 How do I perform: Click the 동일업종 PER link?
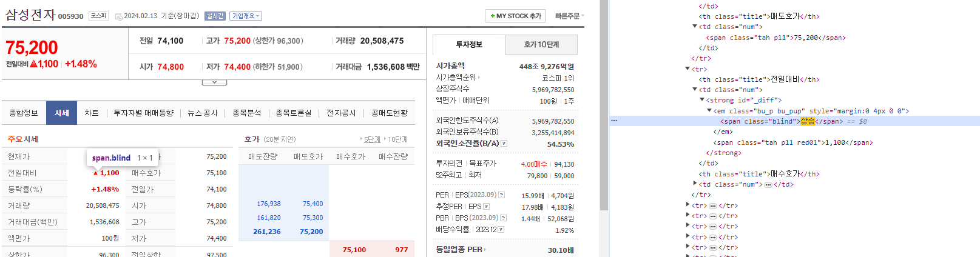[x=461, y=250]
